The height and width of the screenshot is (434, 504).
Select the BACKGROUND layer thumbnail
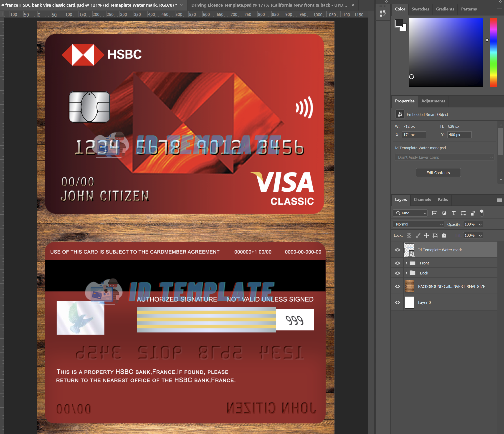tap(410, 286)
